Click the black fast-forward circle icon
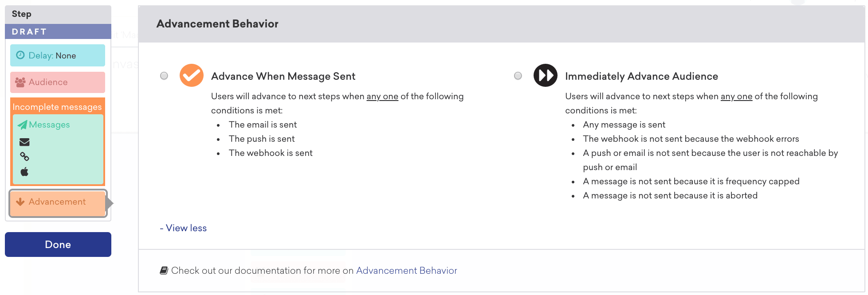 pyautogui.click(x=545, y=75)
